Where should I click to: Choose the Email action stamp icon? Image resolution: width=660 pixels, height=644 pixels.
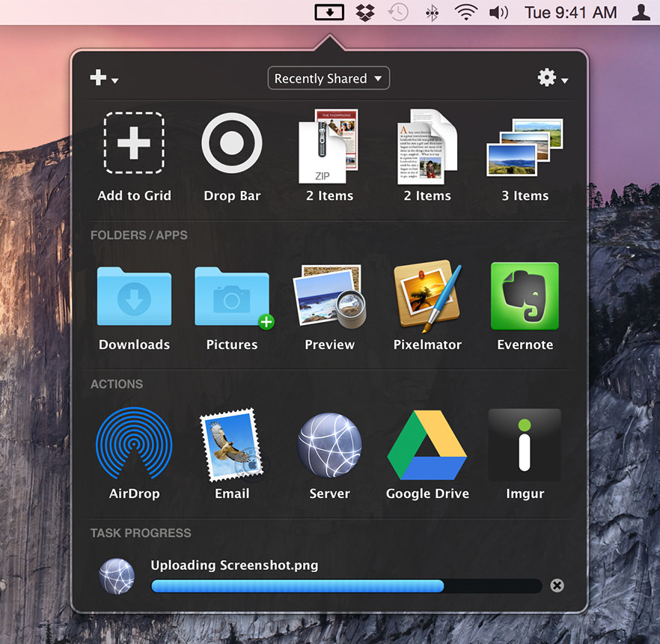pyautogui.click(x=232, y=444)
